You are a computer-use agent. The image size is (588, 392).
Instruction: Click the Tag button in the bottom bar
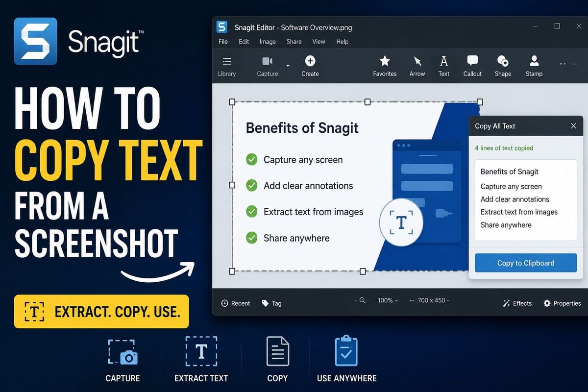271,303
